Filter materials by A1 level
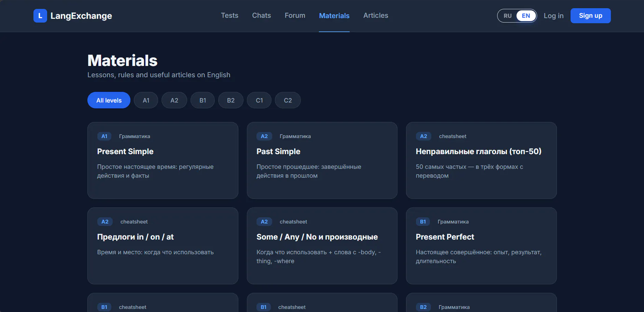644x312 pixels. pyautogui.click(x=146, y=100)
